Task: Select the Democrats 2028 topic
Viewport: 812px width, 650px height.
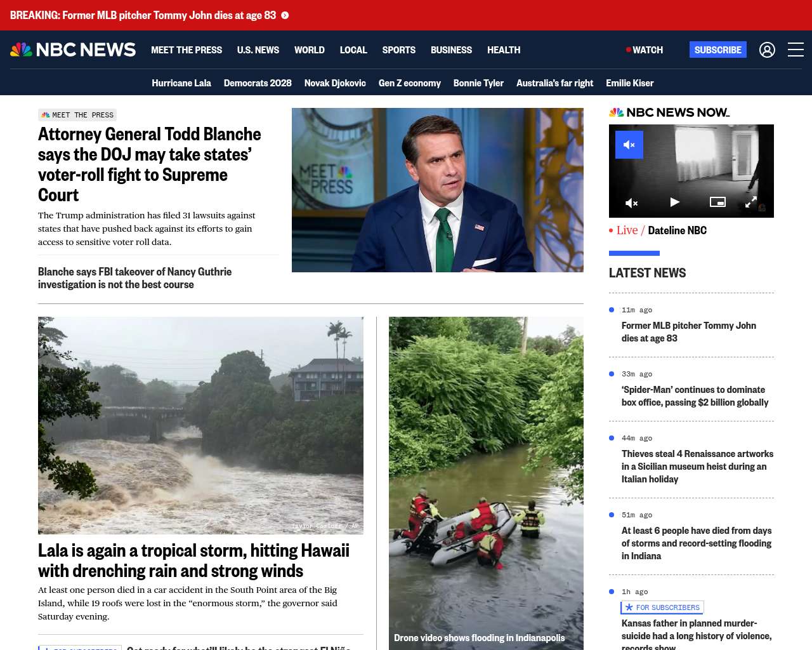Action: [x=258, y=83]
